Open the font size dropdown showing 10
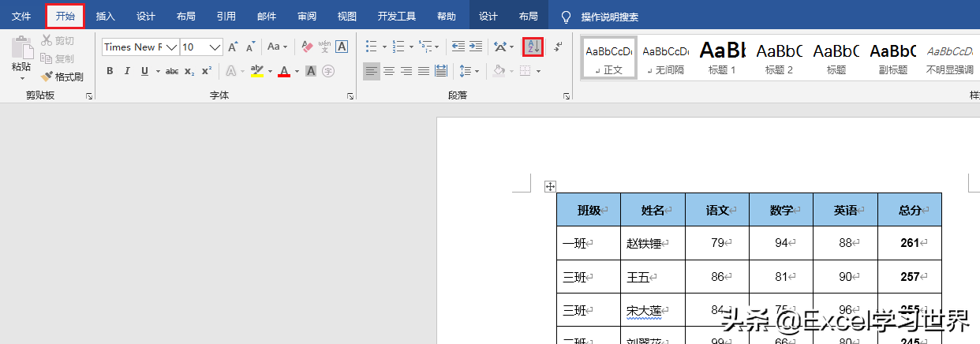The width and height of the screenshot is (980, 344). (x=215, y=47)
